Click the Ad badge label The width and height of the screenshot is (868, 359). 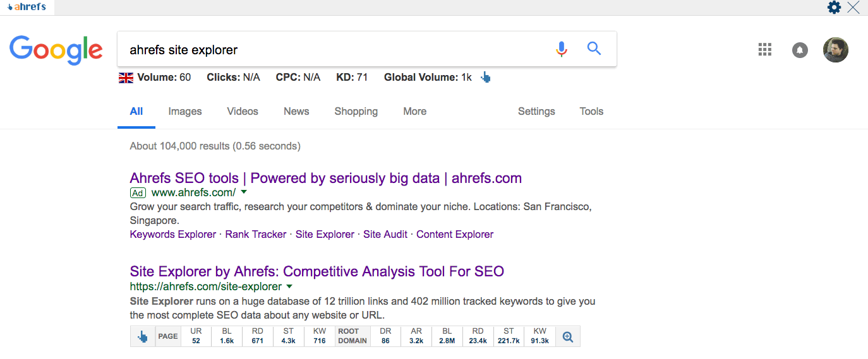coord(138,192)
